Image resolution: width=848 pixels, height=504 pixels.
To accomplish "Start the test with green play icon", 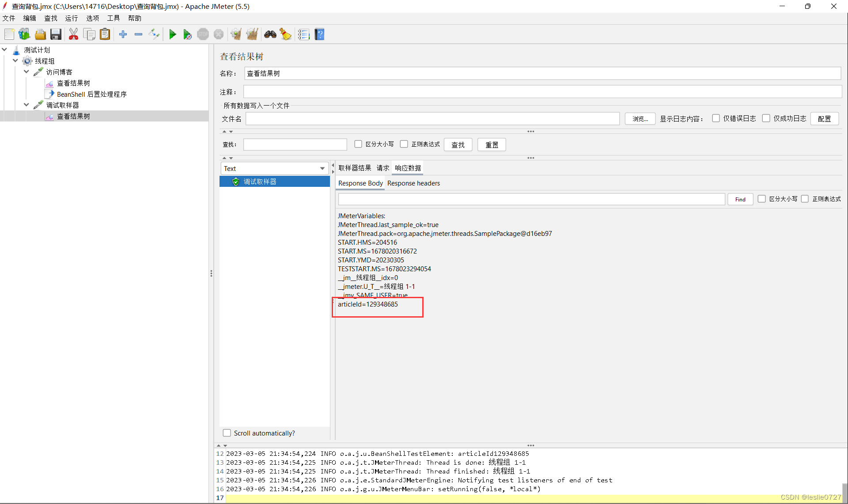I will point(173,34).
